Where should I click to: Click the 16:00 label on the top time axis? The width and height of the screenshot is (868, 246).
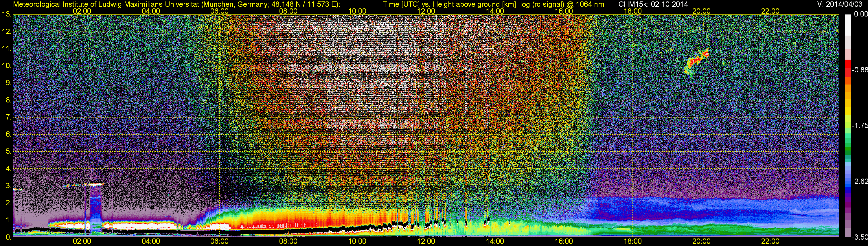(564, 11)
